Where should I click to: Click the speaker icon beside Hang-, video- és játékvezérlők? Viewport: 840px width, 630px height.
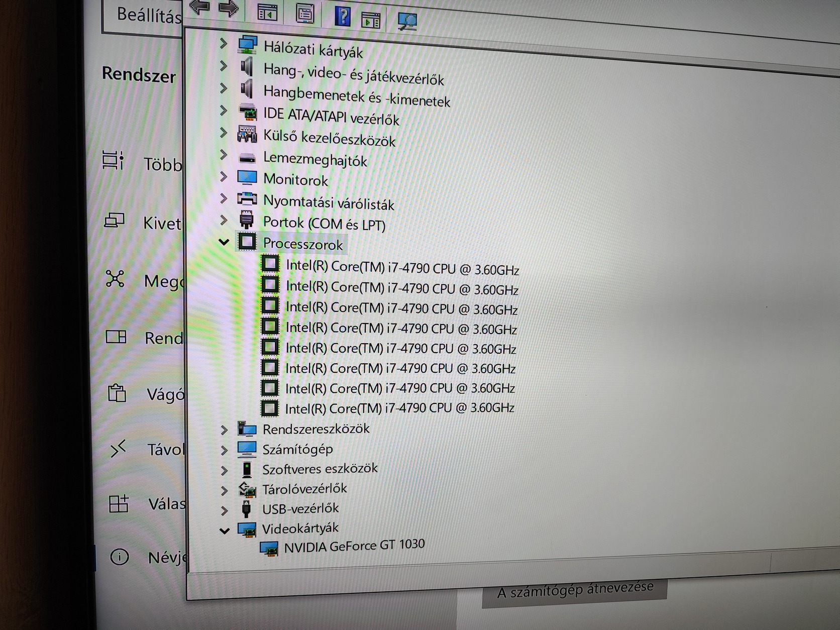[x=246, y=66]
